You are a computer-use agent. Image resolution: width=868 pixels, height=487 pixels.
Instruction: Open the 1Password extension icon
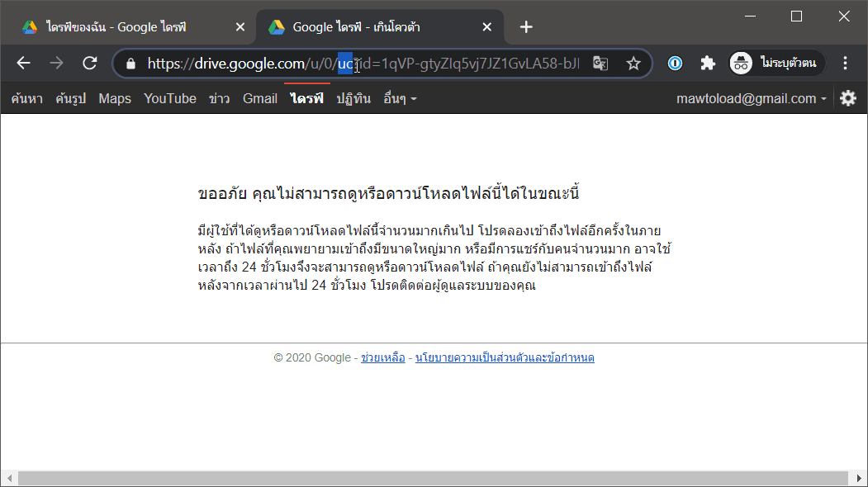[x=675, y=64]
